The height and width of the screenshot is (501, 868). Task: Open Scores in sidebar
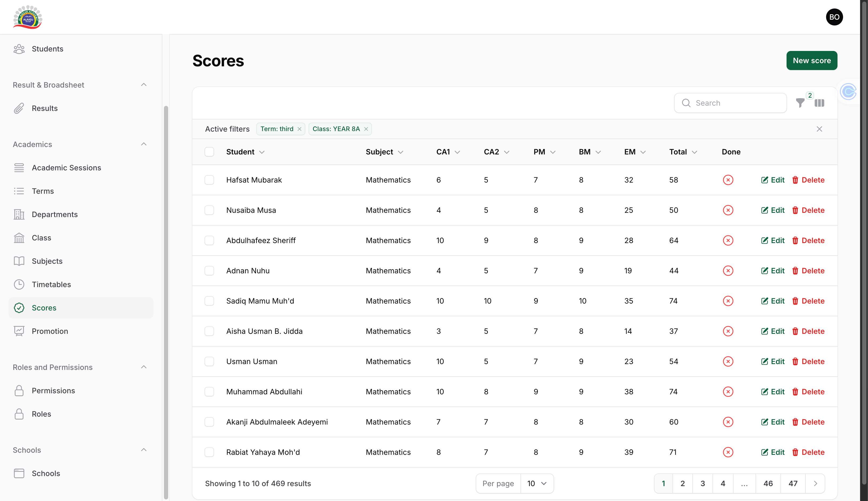[x=81, y=308]
